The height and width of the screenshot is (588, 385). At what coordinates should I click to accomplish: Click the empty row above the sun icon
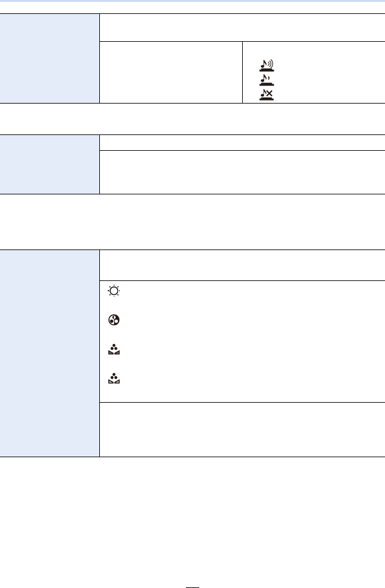[x=242, y=265]
